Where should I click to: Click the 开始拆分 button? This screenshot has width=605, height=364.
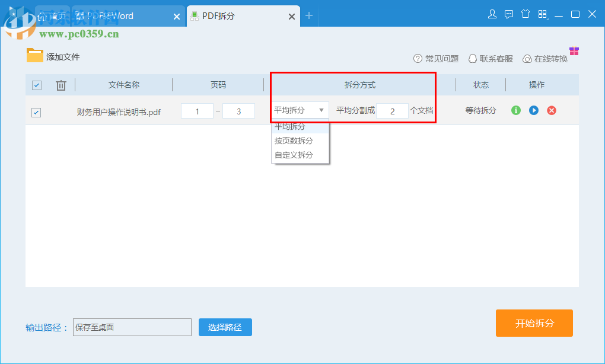(x=533, y=323)
